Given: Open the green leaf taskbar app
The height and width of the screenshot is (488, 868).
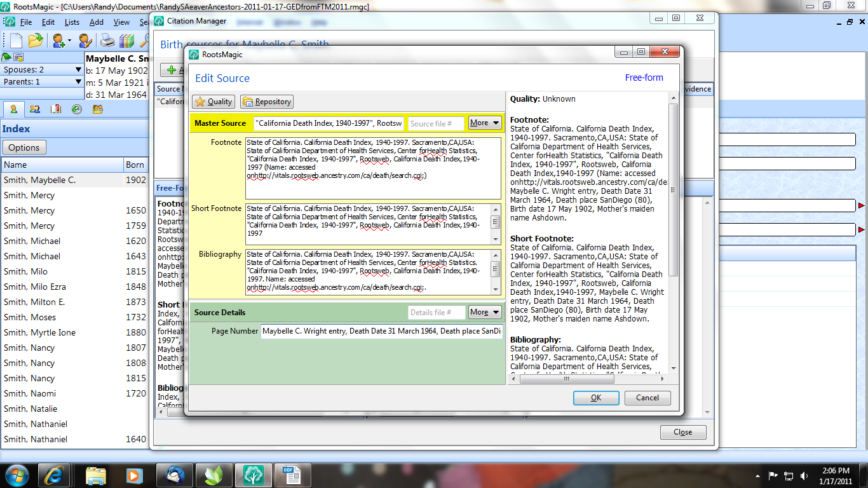Looking at the screenshot, I should point(214,475).
